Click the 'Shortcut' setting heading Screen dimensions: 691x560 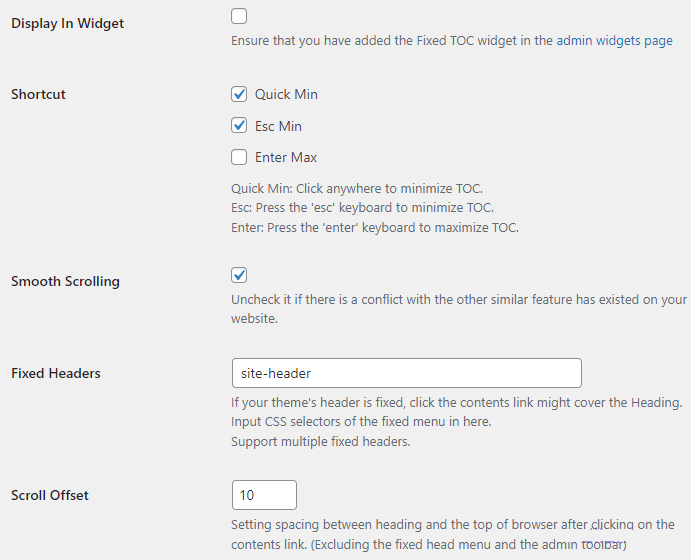pyautogui.click(x=38, y=94)
